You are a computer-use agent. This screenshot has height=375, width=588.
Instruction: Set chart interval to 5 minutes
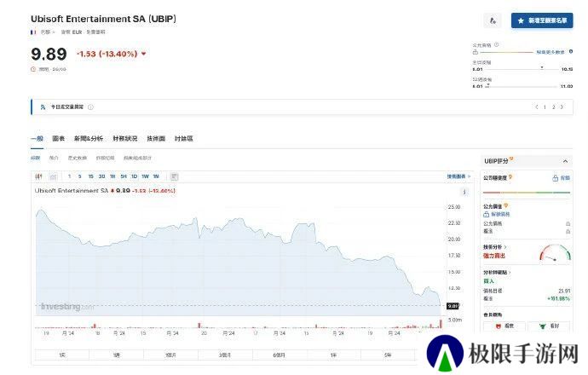click(79, 176)
